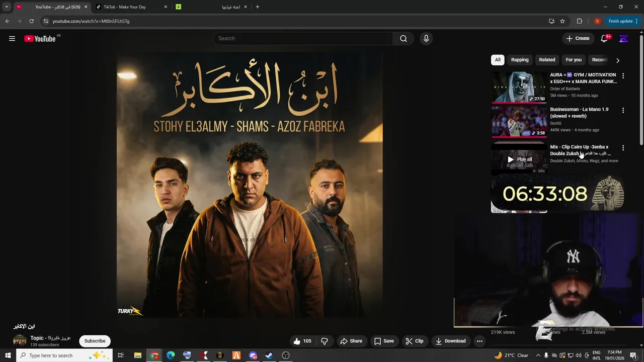This screenshot has height=362, width=644.
Task: Open the Chrome profile avatar
Action: click(x=597, y=21)
